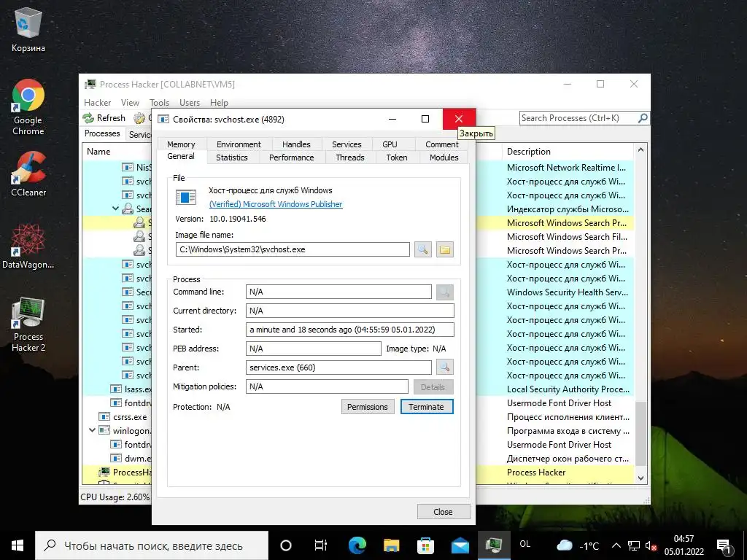Click the Image file name field
Screen dimensions: 747x560
(x=293, y=249)
